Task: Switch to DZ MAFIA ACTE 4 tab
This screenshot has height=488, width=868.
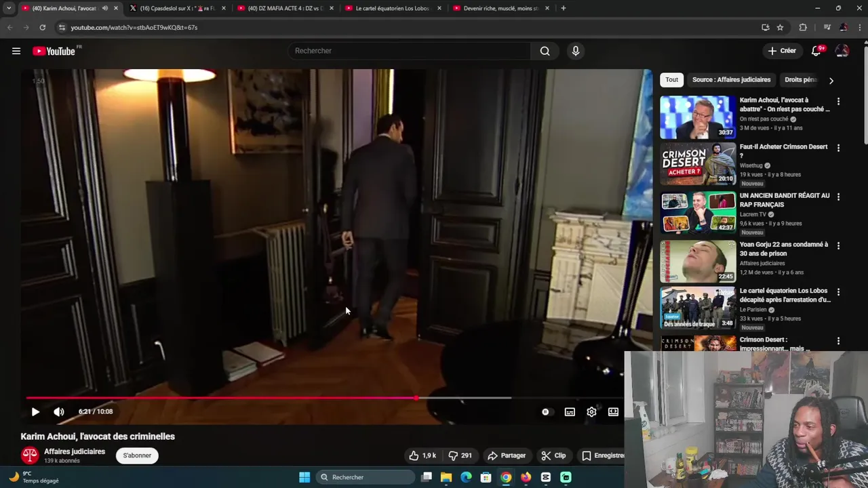Action: point(285,8)
